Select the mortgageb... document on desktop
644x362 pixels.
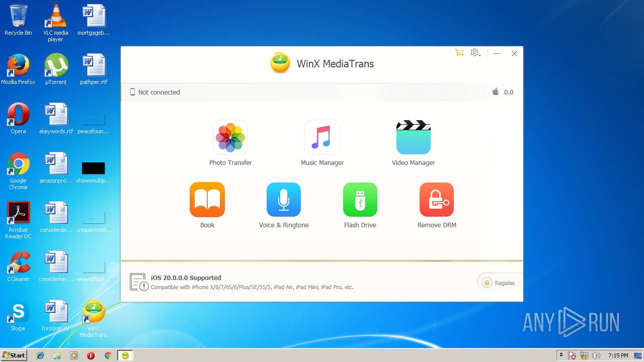click(94, 20)
